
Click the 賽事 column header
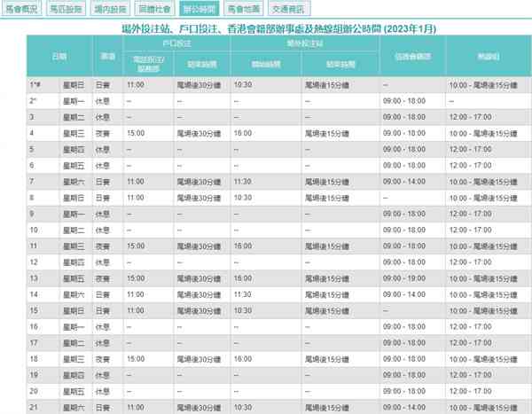pos(106,56)
